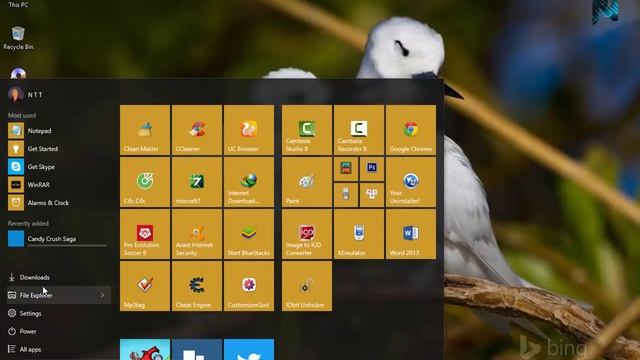
Task: Launch WinRAR from the Most used list
Action: 57,184
